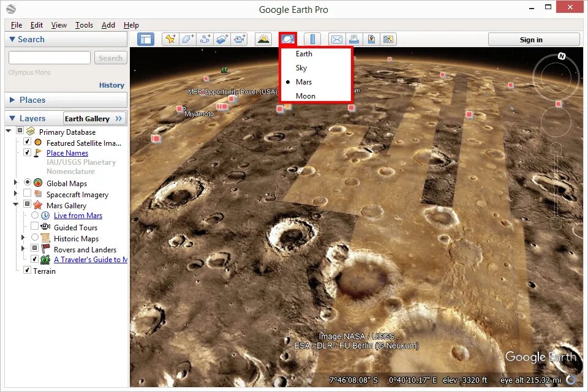Collapse the Search panel

pyautogui.click(x=12, y=39)
